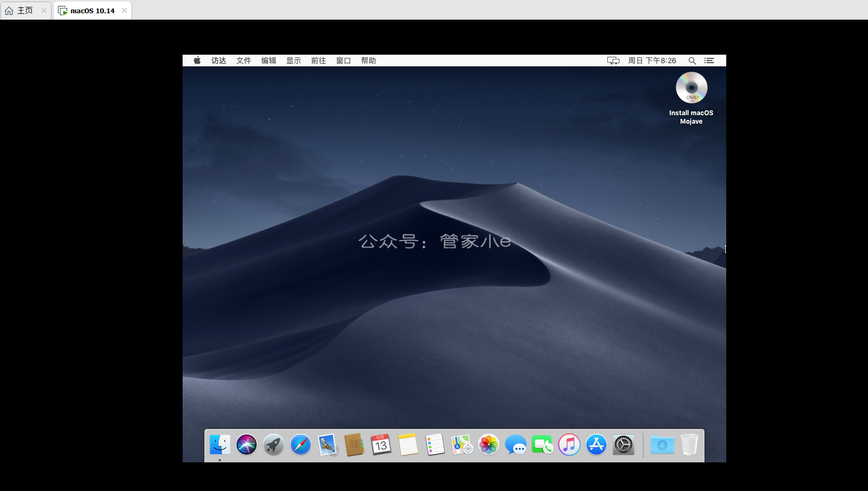Open the Mail stamp icon

328,445
